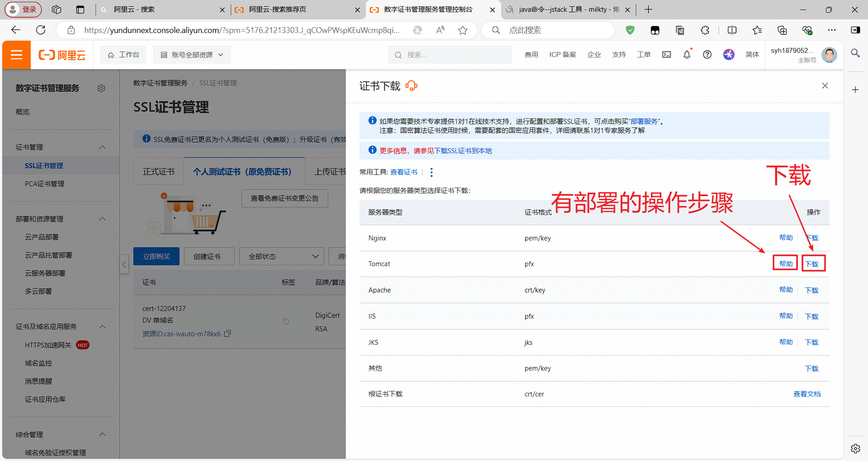This screenshot has height=461, width=868.
Task: Open the help question mark icon
Action: click(x=707, y=55)
